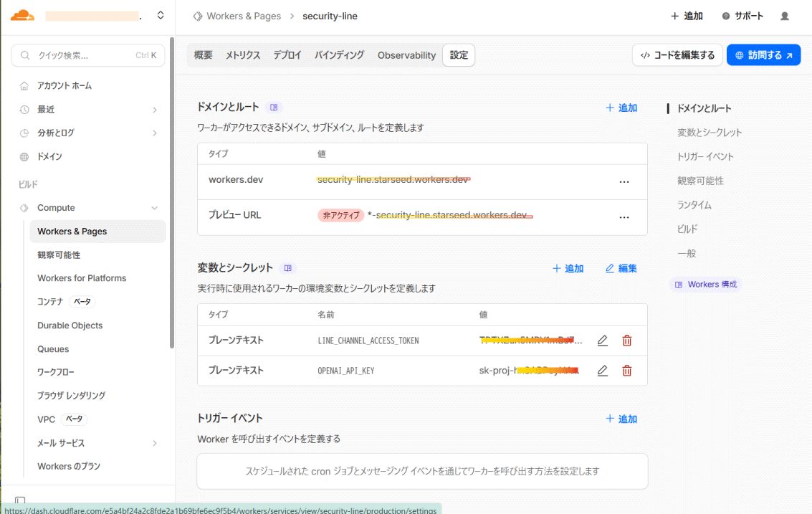Switch to the Observability tab
812x514 pixels.
coord(406,55)
